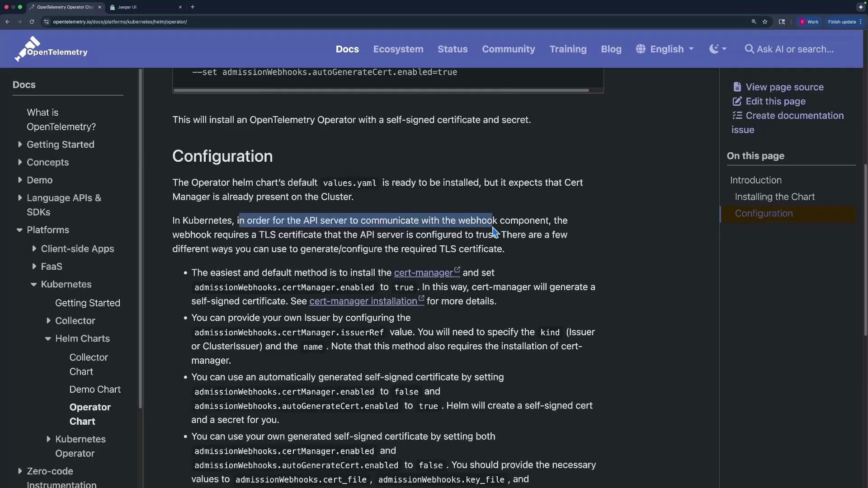This screenshot has height=488, width=868.
Task: Open the Docs menu
Action: [347, 49]
